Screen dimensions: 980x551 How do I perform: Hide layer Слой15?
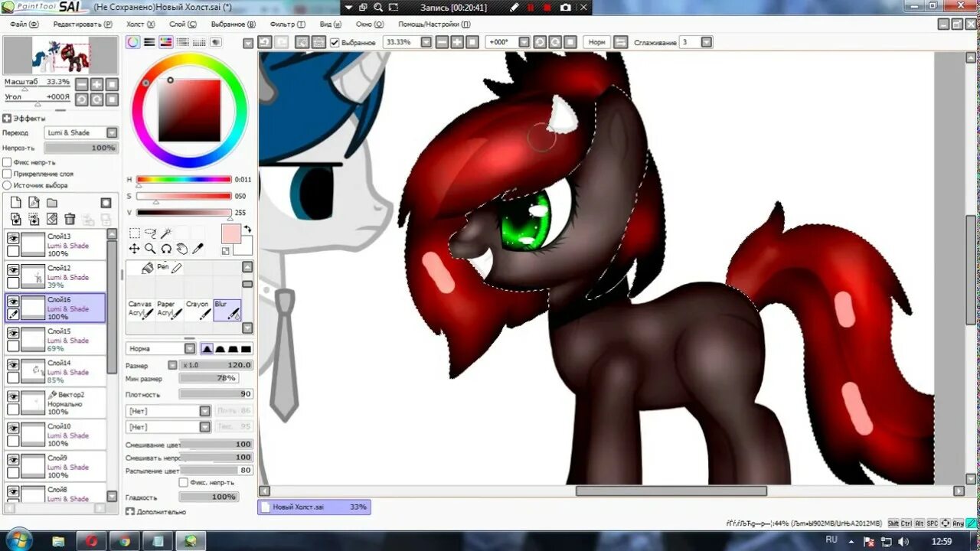(x=13, y=334)
